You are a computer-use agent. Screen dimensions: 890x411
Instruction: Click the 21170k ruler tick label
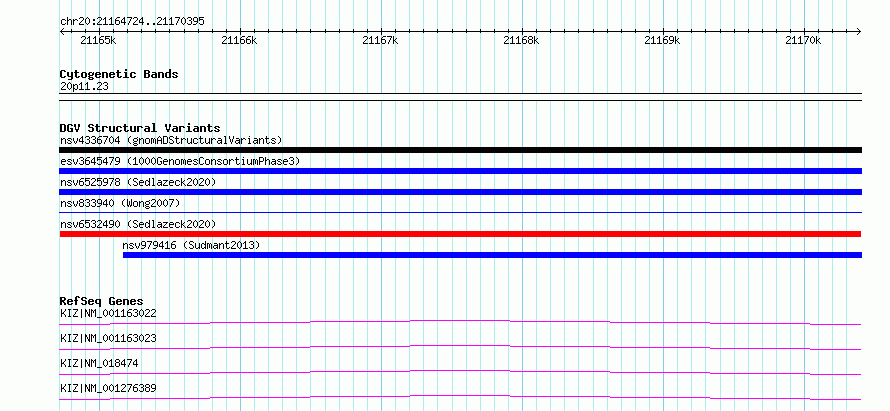803,40
